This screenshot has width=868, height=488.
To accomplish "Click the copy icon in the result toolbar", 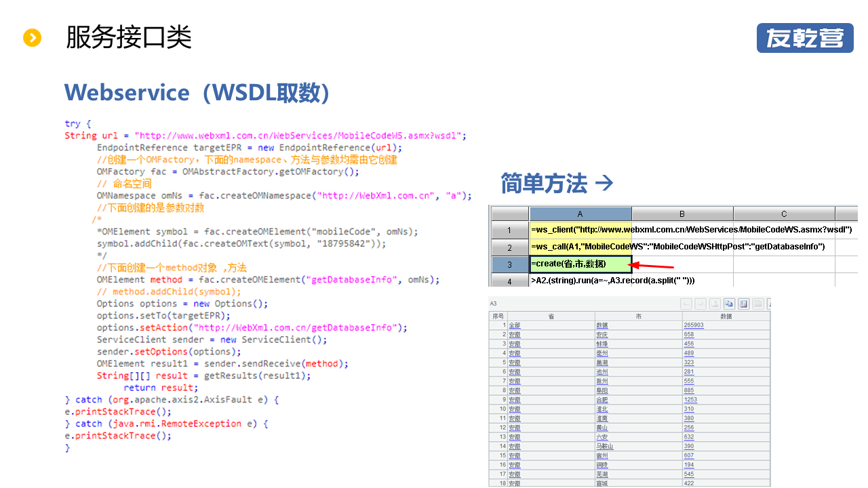I will [x=729, y=304].
